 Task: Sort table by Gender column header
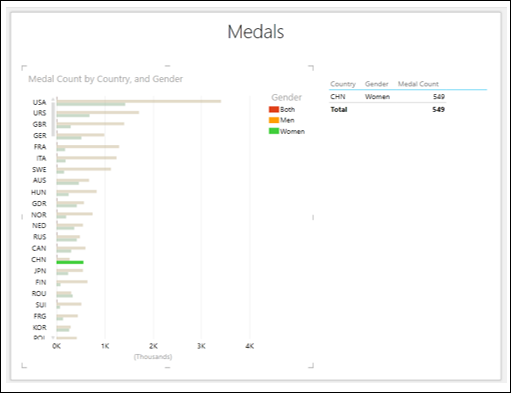click(x=377, y=84)
